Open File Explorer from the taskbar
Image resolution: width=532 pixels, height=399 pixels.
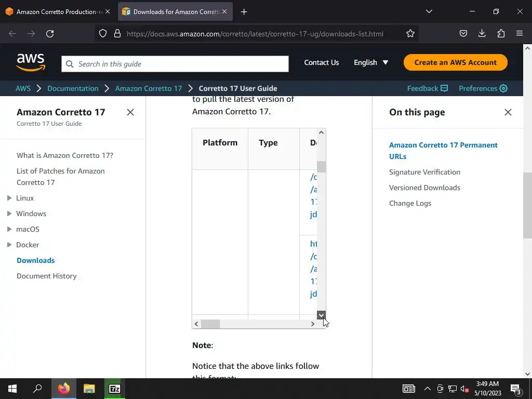(x=89, y=389)
